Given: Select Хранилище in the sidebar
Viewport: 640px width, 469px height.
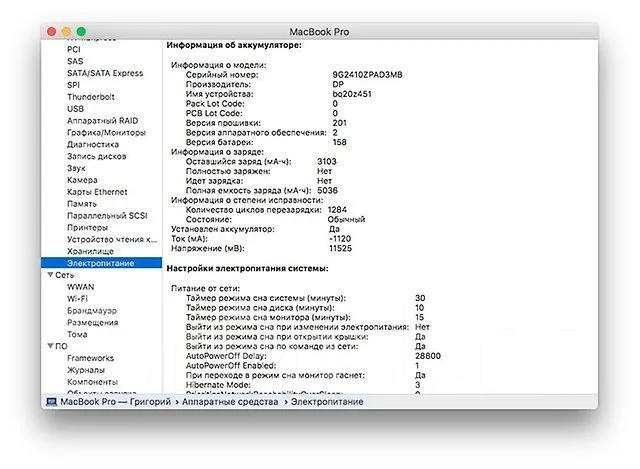Looking at the screenshot, I should pos(90,251).
